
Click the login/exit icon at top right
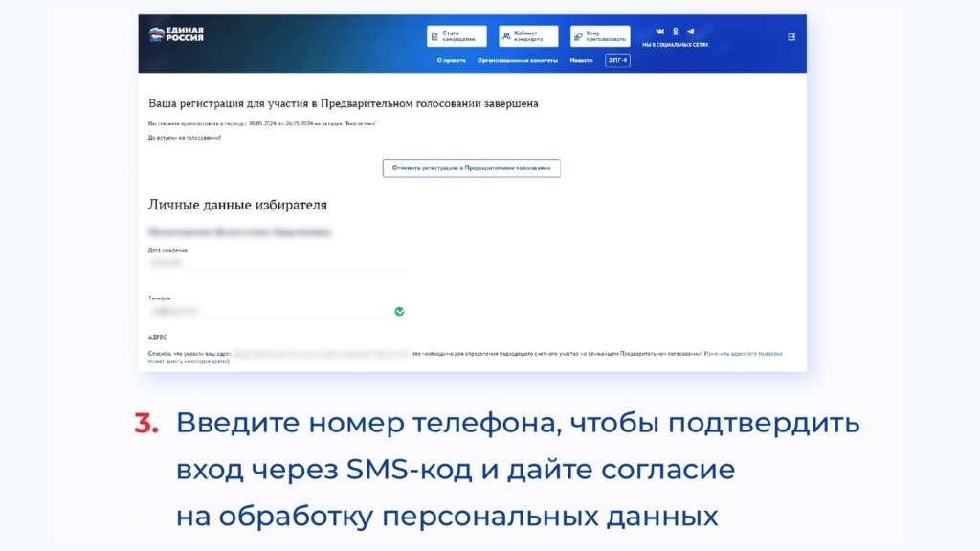[x=791, y=37]
